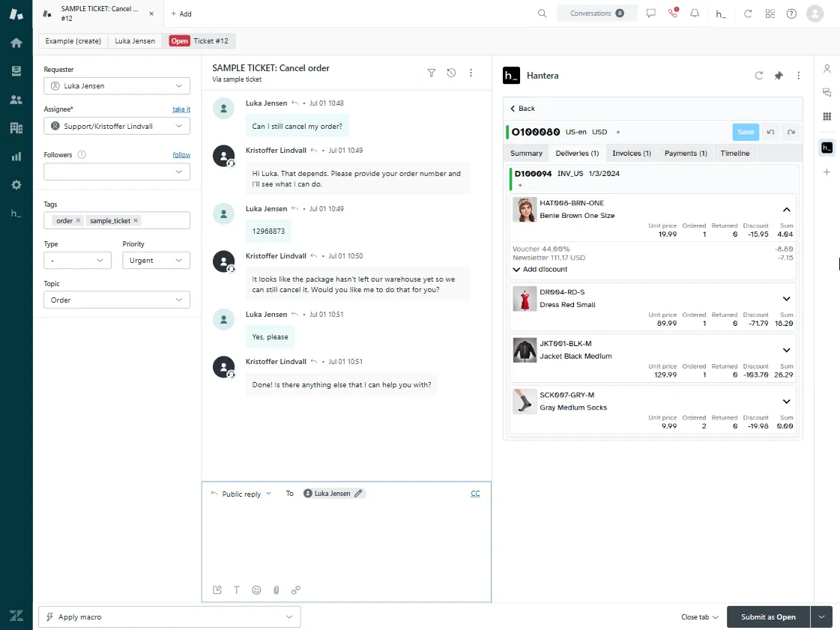Open the Views panel in the left sidebar
This screenshot has height=630, width=840.
click(16, 71)
